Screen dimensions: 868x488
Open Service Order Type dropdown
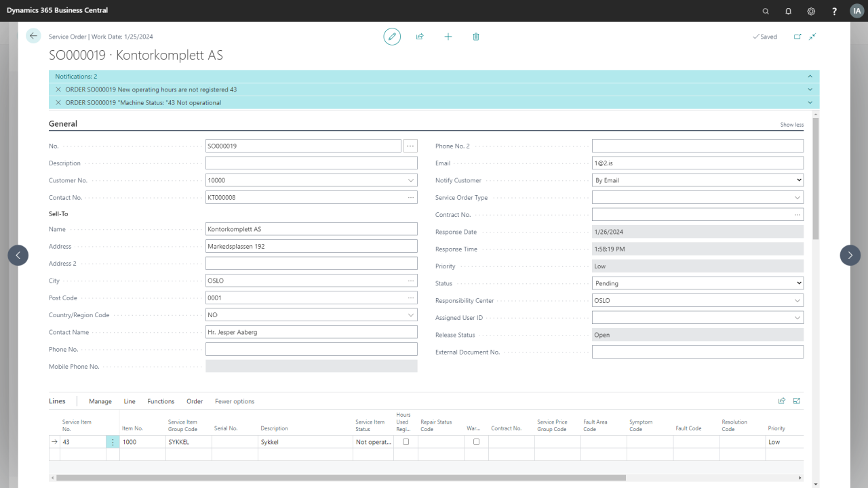tap(797, 198)
